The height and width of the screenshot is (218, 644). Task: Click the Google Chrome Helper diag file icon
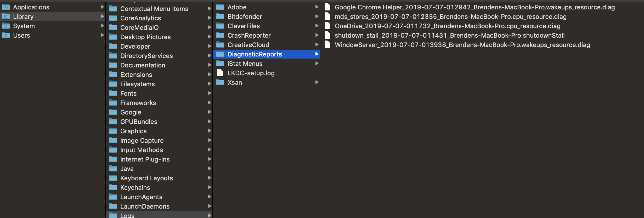point(327,7)
